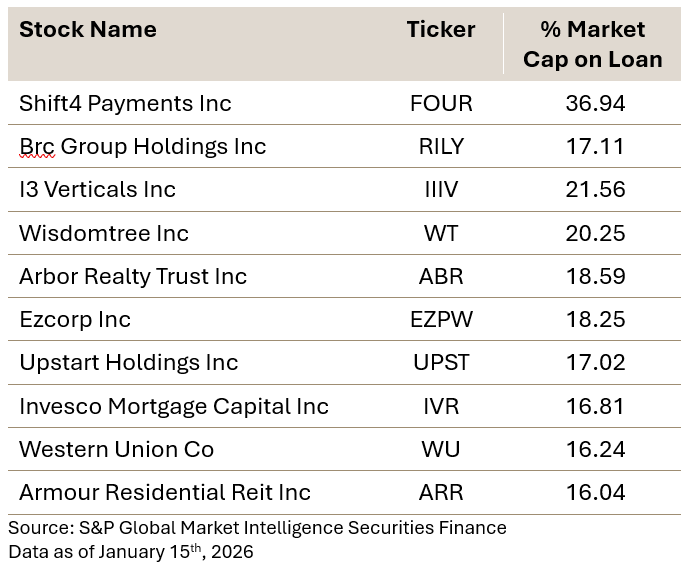This screenshot has width=688, height=571.
Task: Select the Arbor Realty Trust Inc cell
Action: [133, 276]
